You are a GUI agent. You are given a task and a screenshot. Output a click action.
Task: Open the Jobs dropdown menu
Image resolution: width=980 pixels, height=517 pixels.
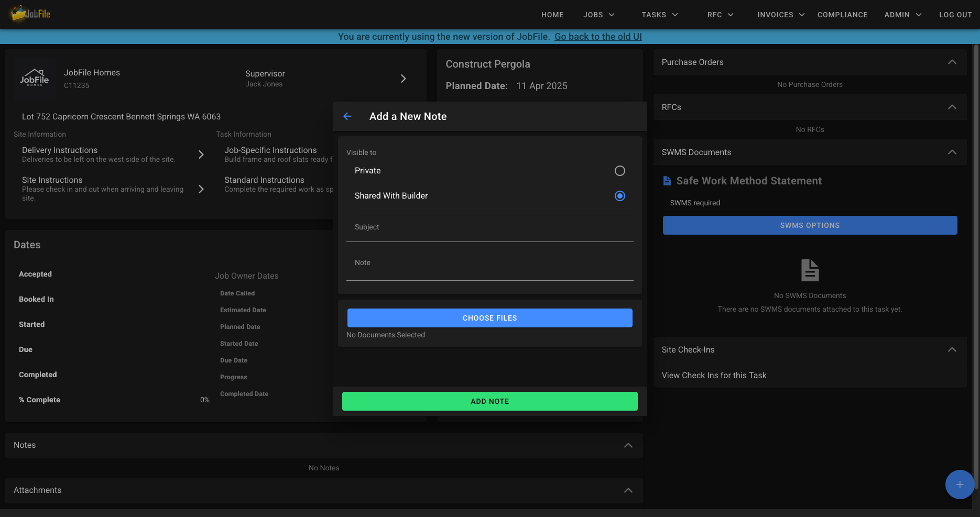pyautogui.click(x=599, y=15)
